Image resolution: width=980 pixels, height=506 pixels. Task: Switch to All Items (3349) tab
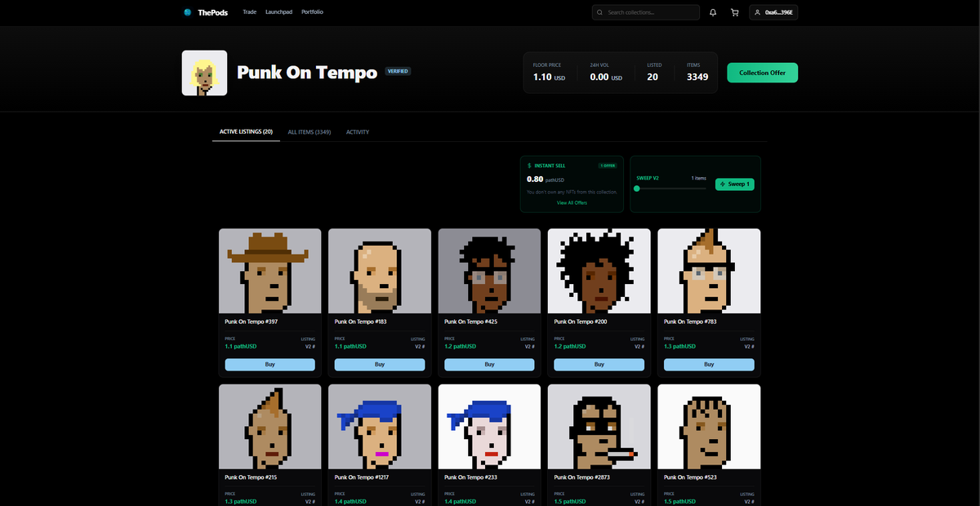tap(309, 131)
